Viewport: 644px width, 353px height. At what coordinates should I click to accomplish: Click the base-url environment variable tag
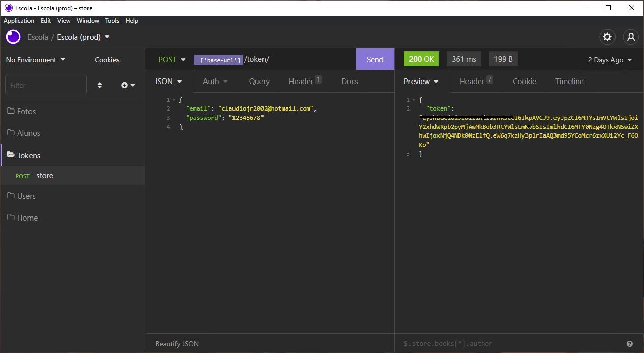tap(218, 60)
